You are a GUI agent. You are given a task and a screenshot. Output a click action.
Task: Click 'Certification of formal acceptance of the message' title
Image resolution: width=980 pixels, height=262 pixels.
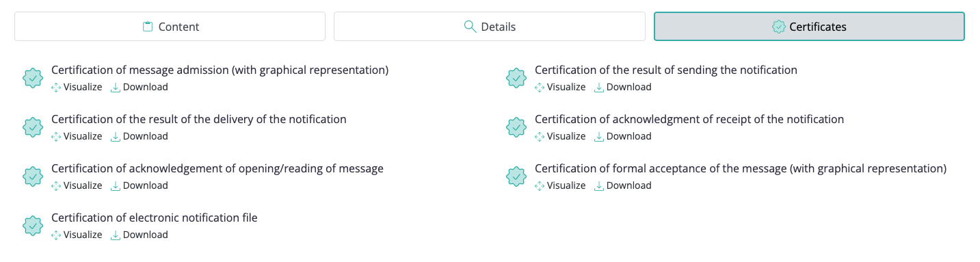click(741, 168)
